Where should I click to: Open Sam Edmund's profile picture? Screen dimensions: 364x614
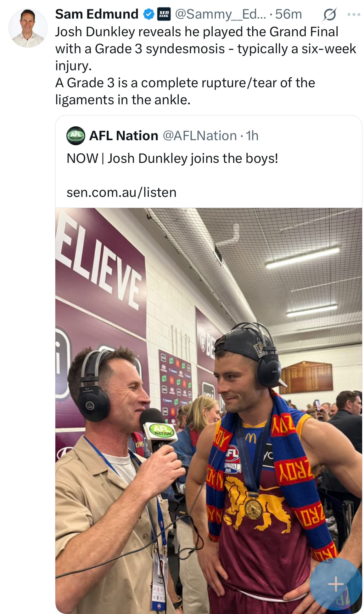(x=28, y=28)
